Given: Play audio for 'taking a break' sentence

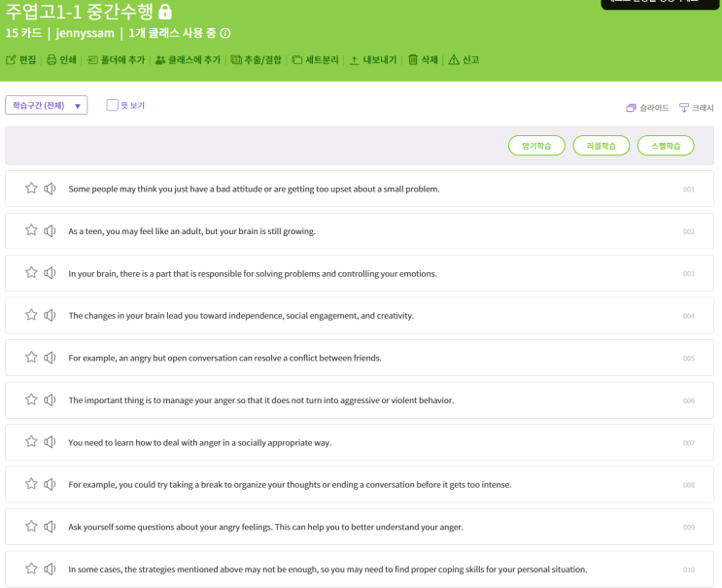Looking at the screenshot, I should [50, 484].
